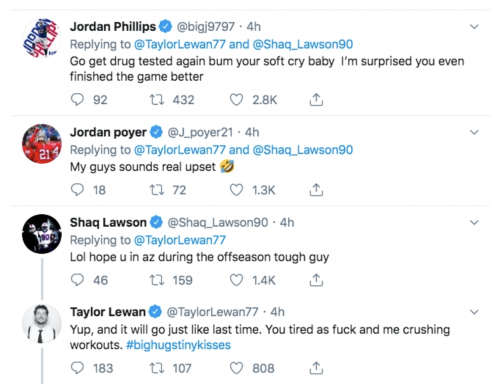Image resolution: width=500 pixels, height=384 pixels.
Task: Open dropdown chevron on Jordan Phillips' tweet
Action: (x=474, y=27)
